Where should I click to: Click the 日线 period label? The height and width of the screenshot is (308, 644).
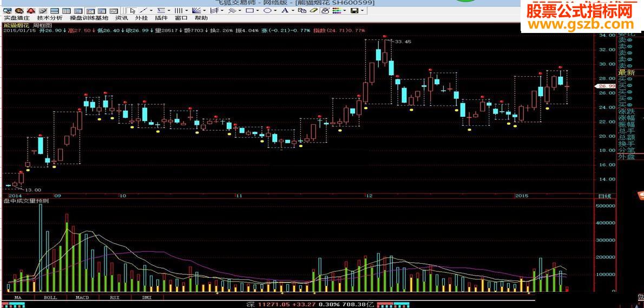(604, 196)
